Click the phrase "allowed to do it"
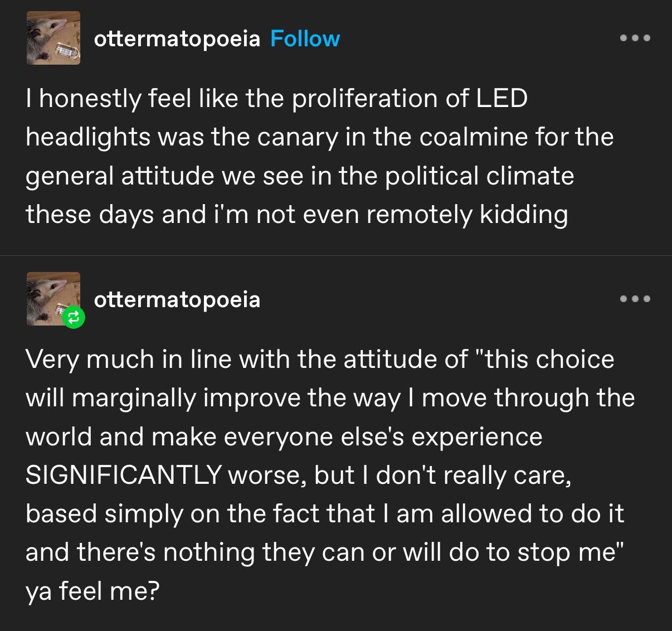The height and width of the screenshot is (631, 672). [x=532, y=513]
